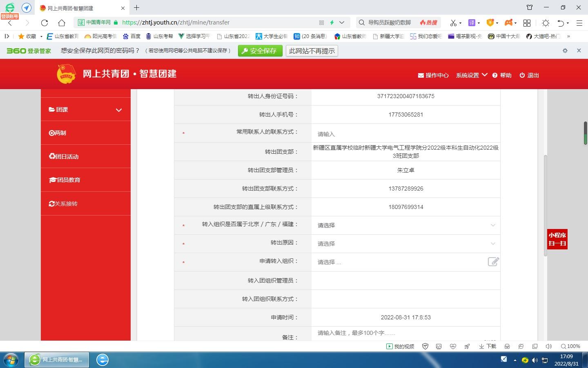The image size is (588, 368).
Task: Open the 团员教育 sidebar item
Action: [86, 180]
